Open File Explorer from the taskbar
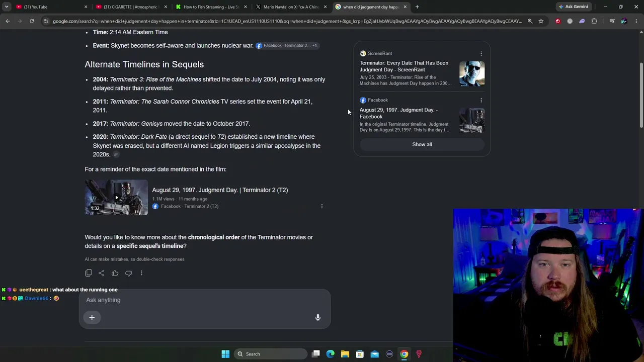This screenshot has height=362, width=644. click(345, 354)
